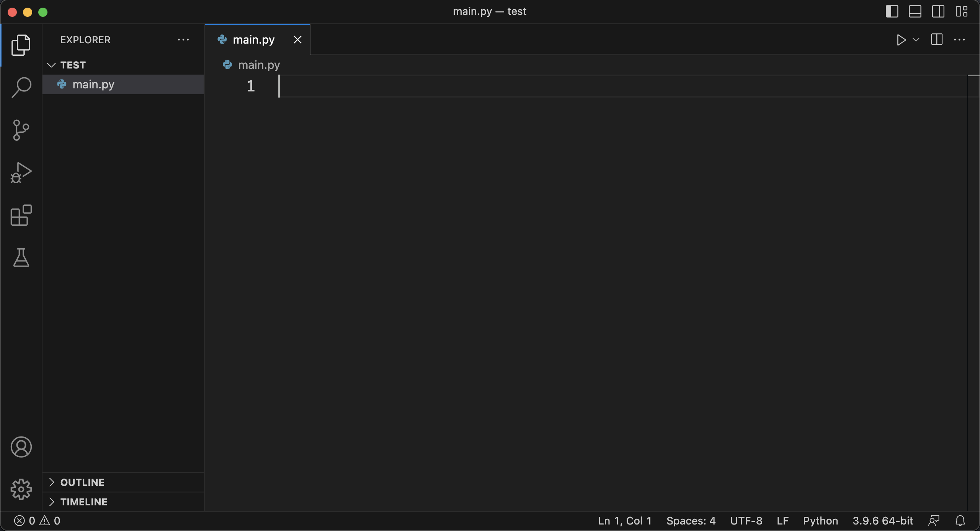Open the Extensions view
This screenshot has height=531, width=980.
21,215
